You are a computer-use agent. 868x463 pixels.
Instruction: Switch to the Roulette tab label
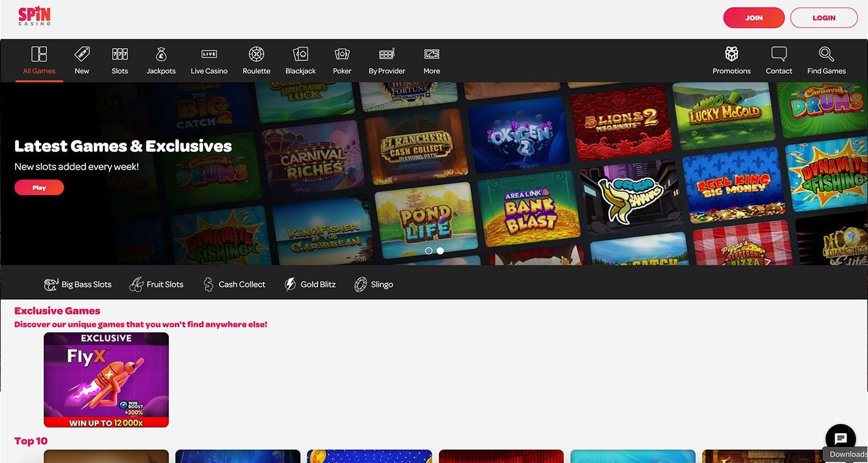[257, 71]
